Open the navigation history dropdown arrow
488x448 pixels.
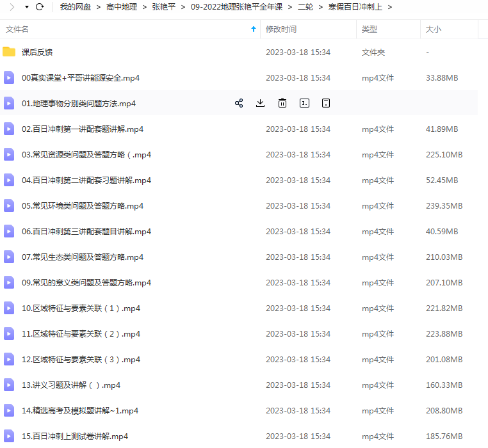(26, 7)
